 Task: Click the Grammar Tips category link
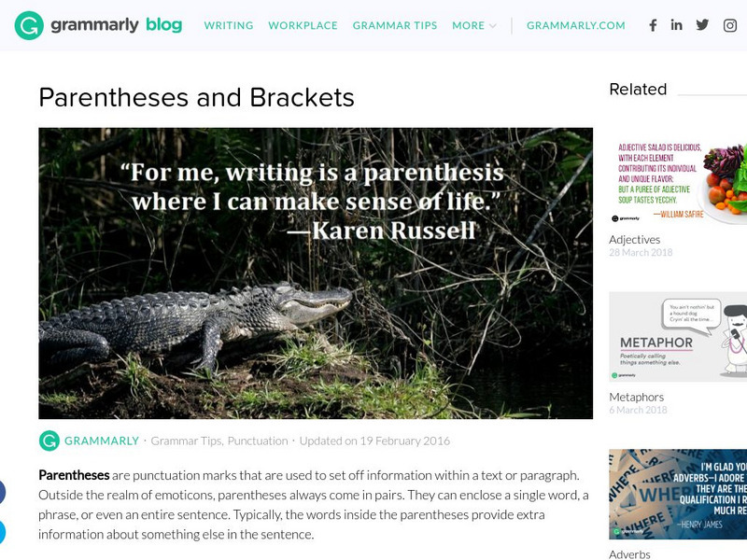(186, 441)
